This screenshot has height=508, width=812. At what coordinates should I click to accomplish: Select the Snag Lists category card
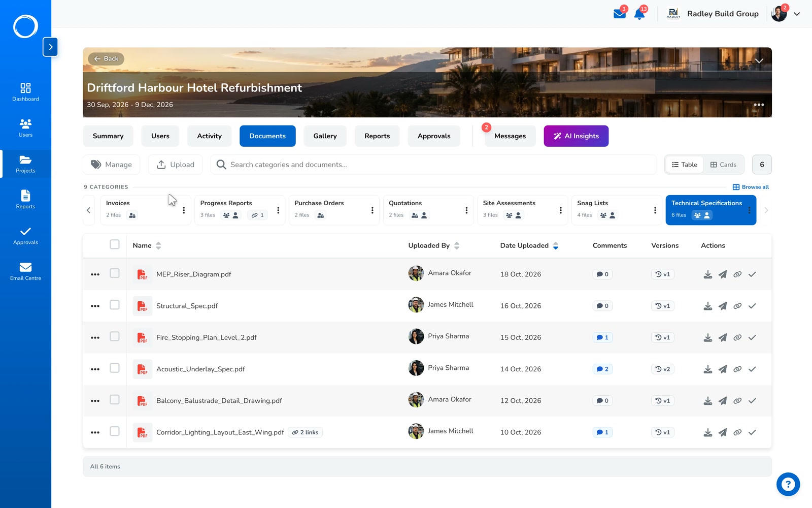[x=617, y=210]
